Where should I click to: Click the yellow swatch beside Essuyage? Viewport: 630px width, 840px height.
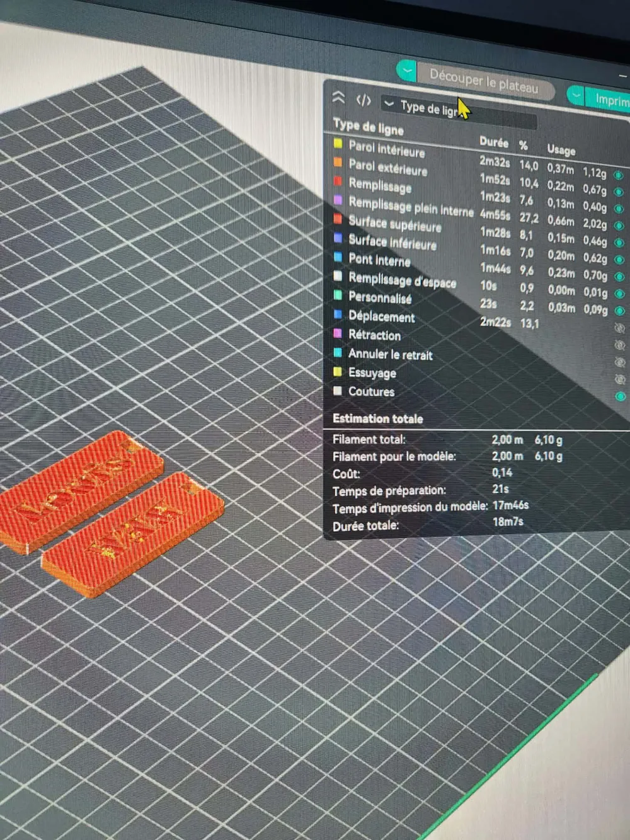point(338,371)
